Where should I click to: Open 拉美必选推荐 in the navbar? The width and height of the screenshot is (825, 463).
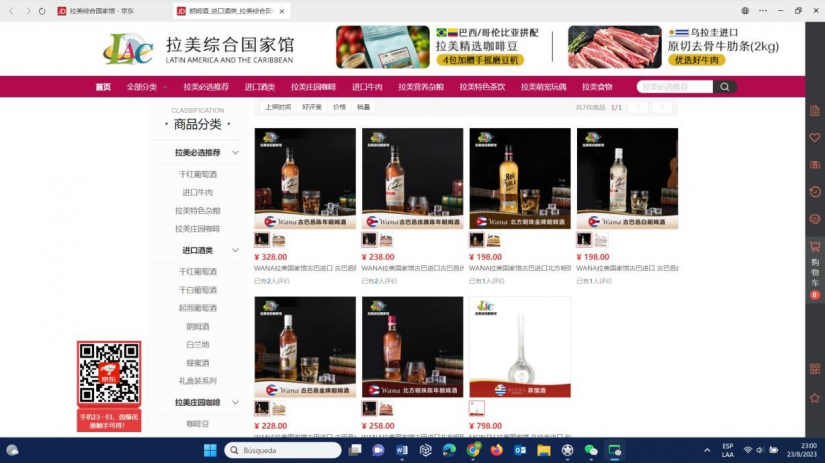(206, 87)
